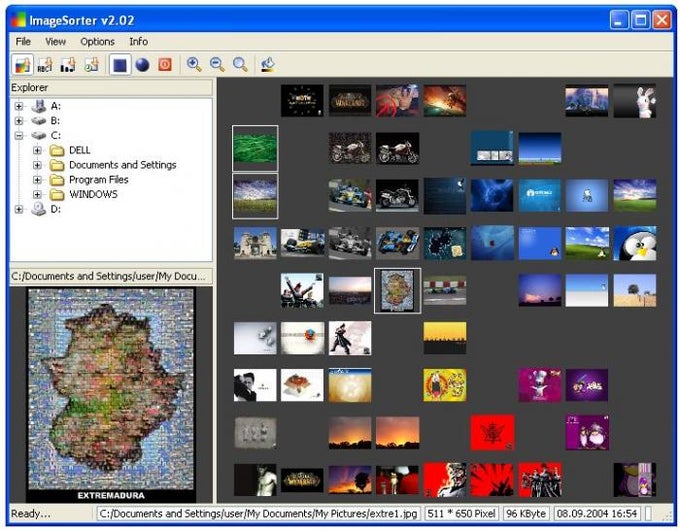Click the zoom in magnifier icon
This screenshot has width=680, height=531.
194,65
